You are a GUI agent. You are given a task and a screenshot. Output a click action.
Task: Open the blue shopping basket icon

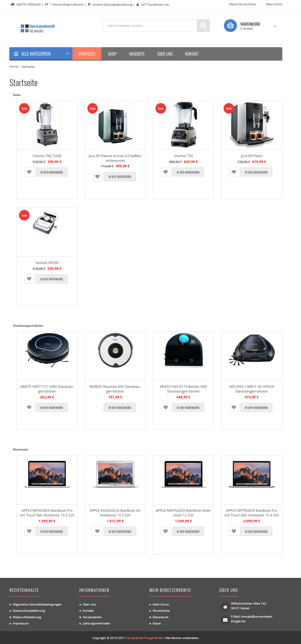coord(230,26)
